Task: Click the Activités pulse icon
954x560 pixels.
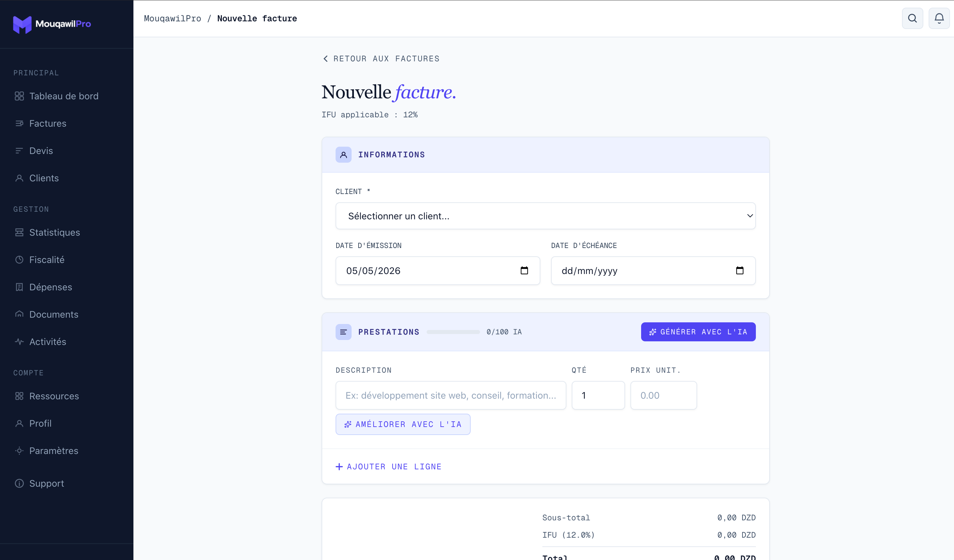Action: (x=19, y=341)
